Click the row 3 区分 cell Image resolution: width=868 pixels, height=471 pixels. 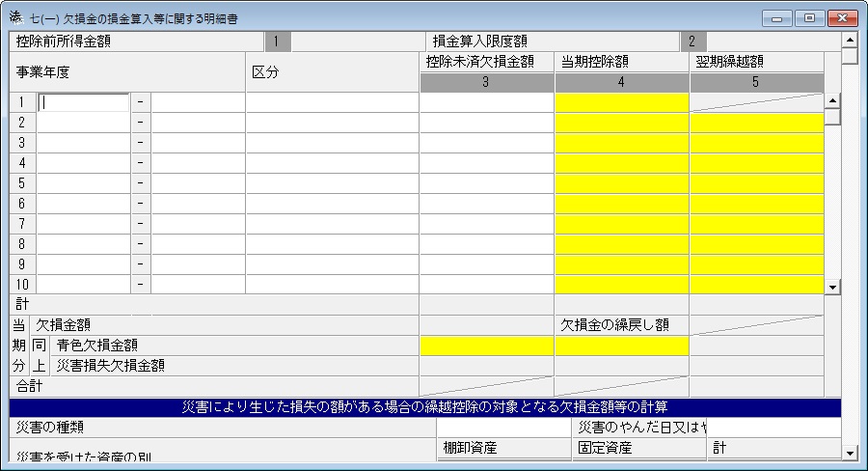click(332, 143)
